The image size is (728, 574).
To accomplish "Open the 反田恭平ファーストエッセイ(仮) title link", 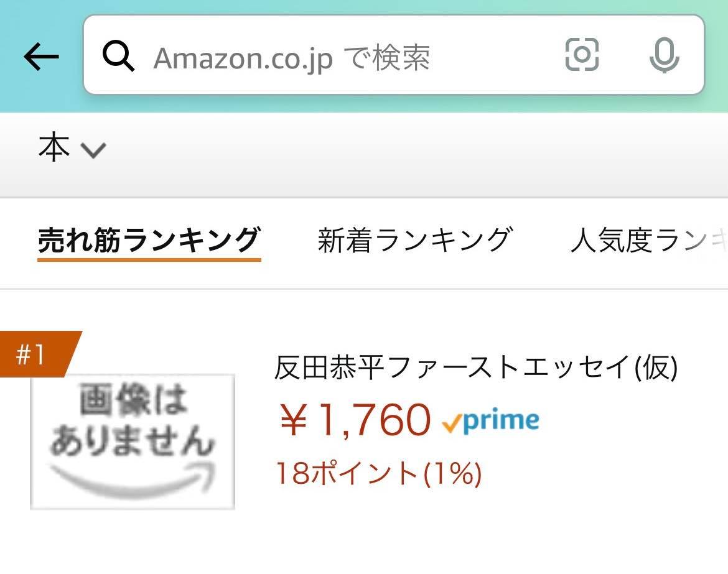I will click(476, 368).
